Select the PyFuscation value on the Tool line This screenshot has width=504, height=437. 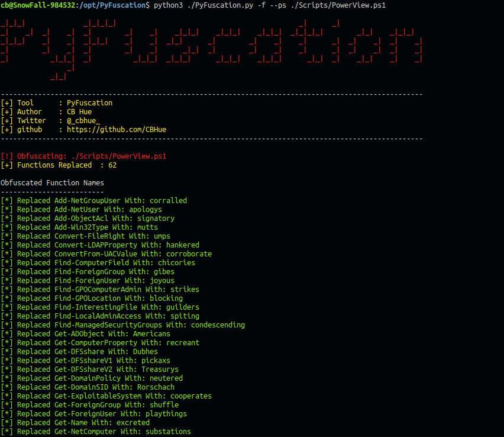(90, 103)
